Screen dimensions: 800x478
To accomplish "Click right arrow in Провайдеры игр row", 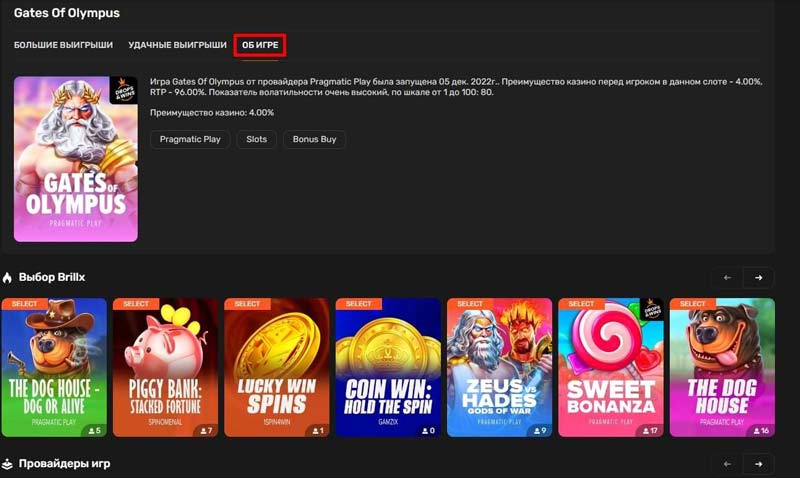I will point(759,464).
